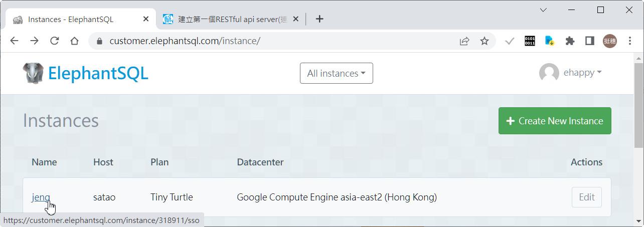Open the browser home page
This screenshot has height=227, width=644.
[74, 41]
